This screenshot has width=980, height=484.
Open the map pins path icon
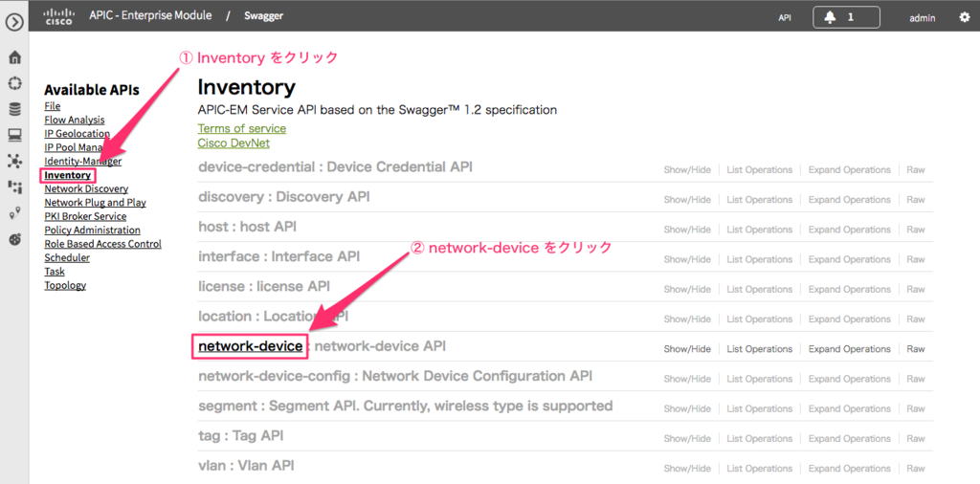[x=15, y=213]
